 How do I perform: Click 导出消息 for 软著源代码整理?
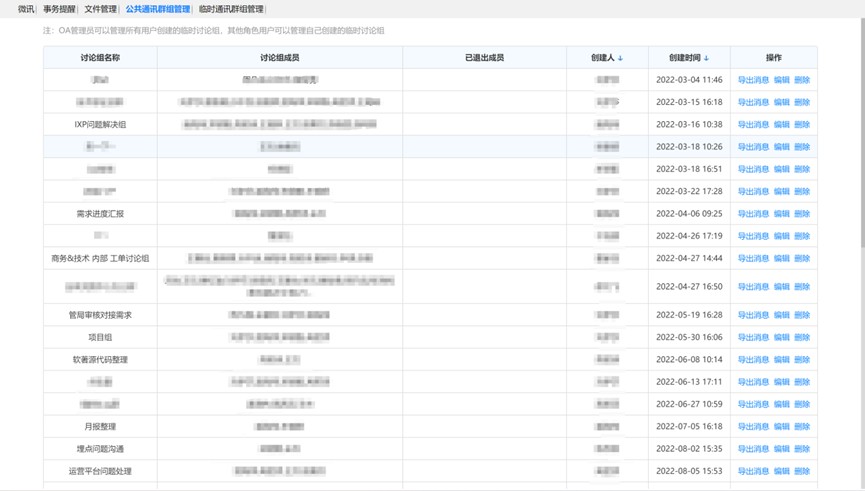click(x=753, y=360)
